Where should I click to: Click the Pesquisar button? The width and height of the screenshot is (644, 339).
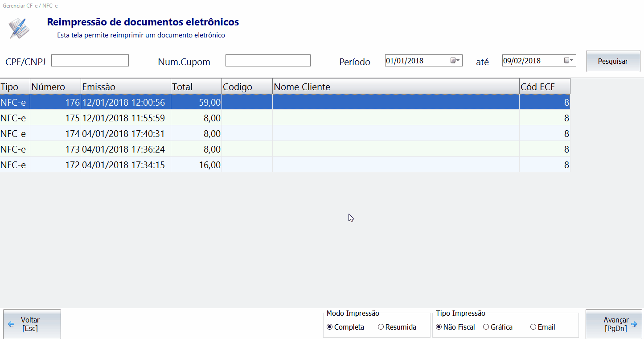[x=613, y=61]
